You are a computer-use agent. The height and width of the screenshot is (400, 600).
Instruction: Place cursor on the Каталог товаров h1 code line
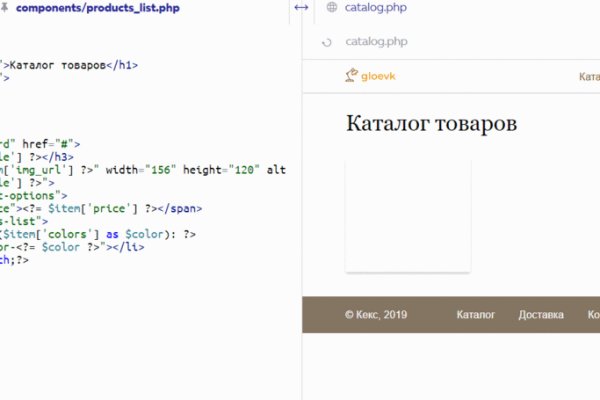tap(70, 65)
